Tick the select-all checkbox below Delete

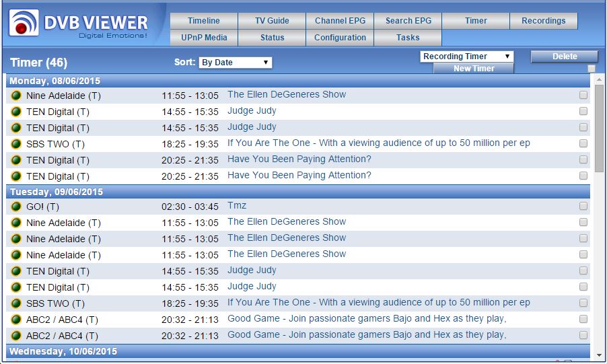point(591,69)
